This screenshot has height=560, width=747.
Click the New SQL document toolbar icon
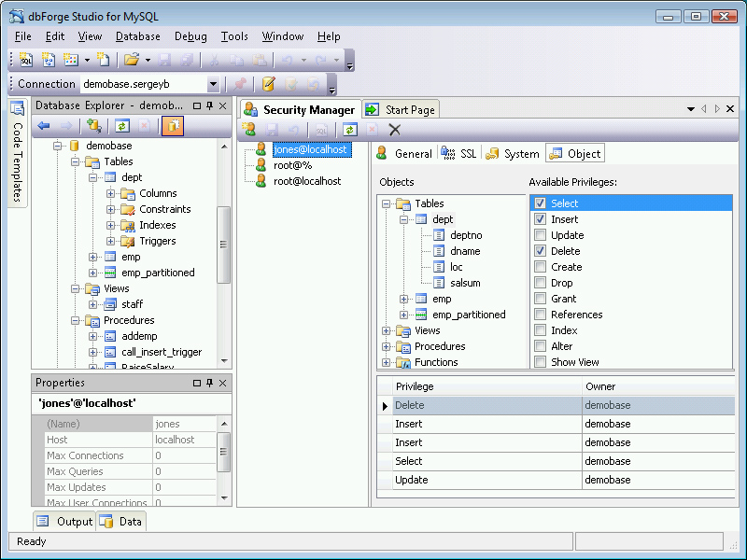pyautogui.click(x=26, y=60)
